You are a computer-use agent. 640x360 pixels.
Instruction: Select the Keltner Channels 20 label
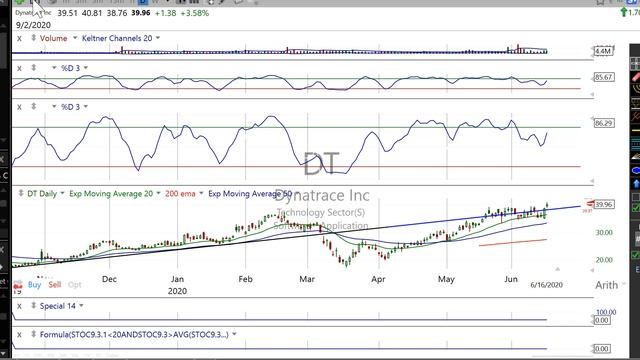(117, 38)
